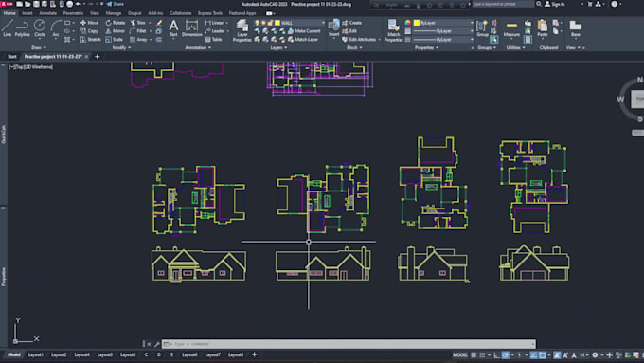Select the Polyline tool
This screenshot has width=644, height=363.
click(22, 27)
